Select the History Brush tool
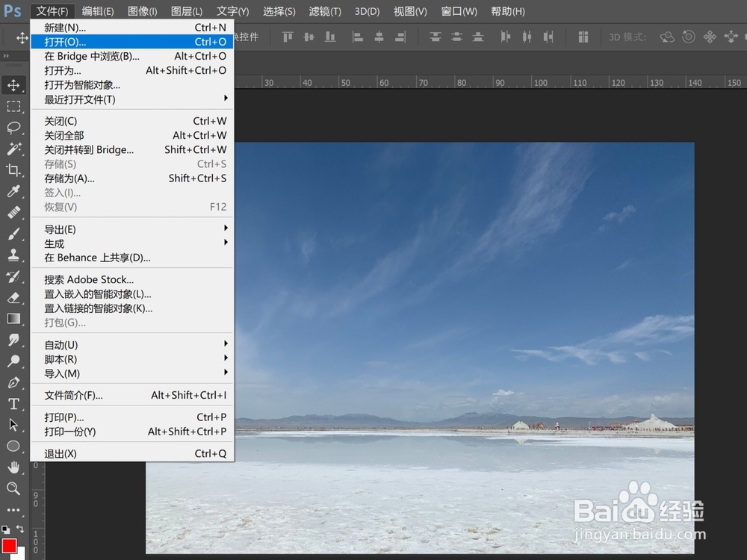This screenshot has height=560, width=747. 13,276
